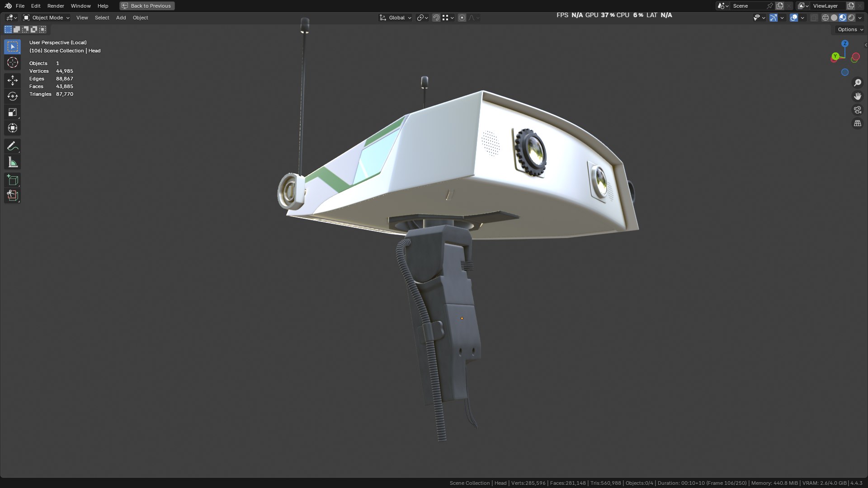The width and height of the screenshot is (868, 488).
Task: Select the Move tool
Action: [13, 80]
